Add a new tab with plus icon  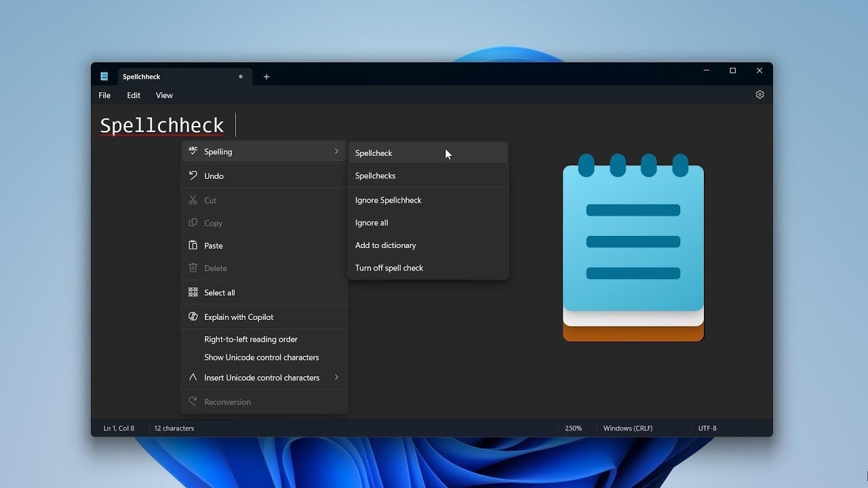pos(267,77)
